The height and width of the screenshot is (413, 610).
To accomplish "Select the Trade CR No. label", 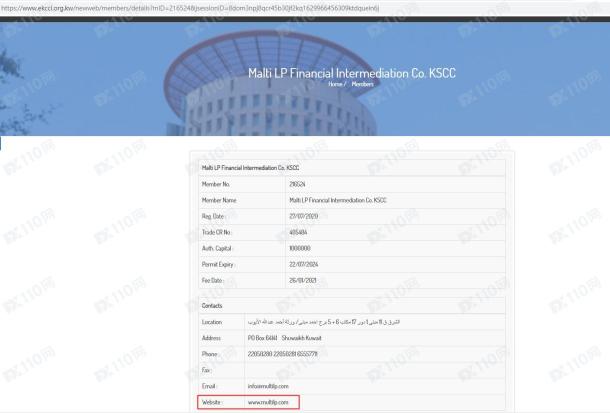I will (216, 232).
